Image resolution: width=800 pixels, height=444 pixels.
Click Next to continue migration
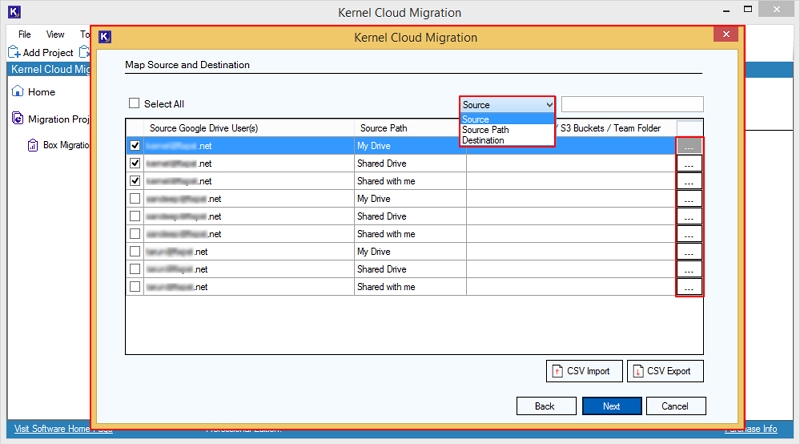click(x=612, y=406)
